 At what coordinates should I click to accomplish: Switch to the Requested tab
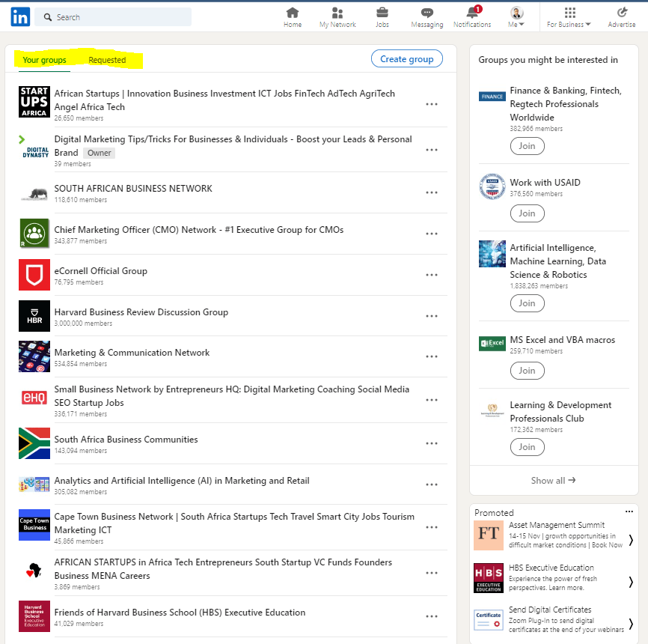[x=106, y=60]
